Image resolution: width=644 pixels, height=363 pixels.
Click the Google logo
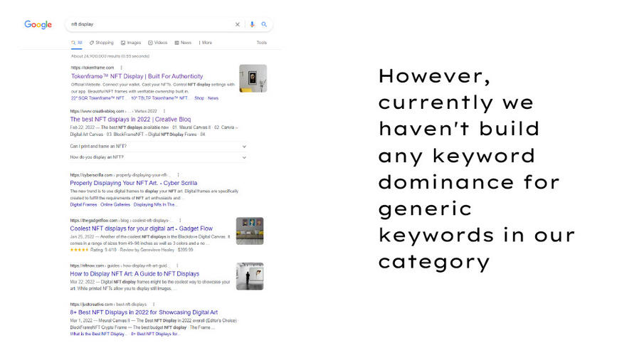tap(38, 25)
